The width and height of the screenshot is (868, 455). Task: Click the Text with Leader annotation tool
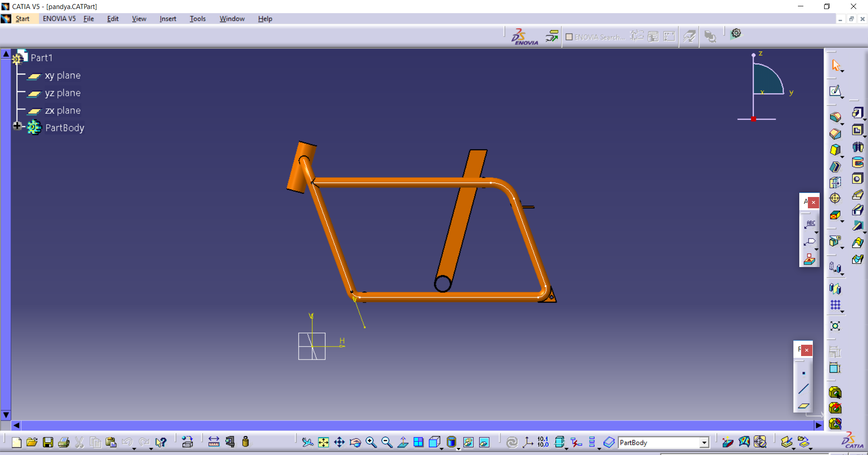(x=809, y=224)
